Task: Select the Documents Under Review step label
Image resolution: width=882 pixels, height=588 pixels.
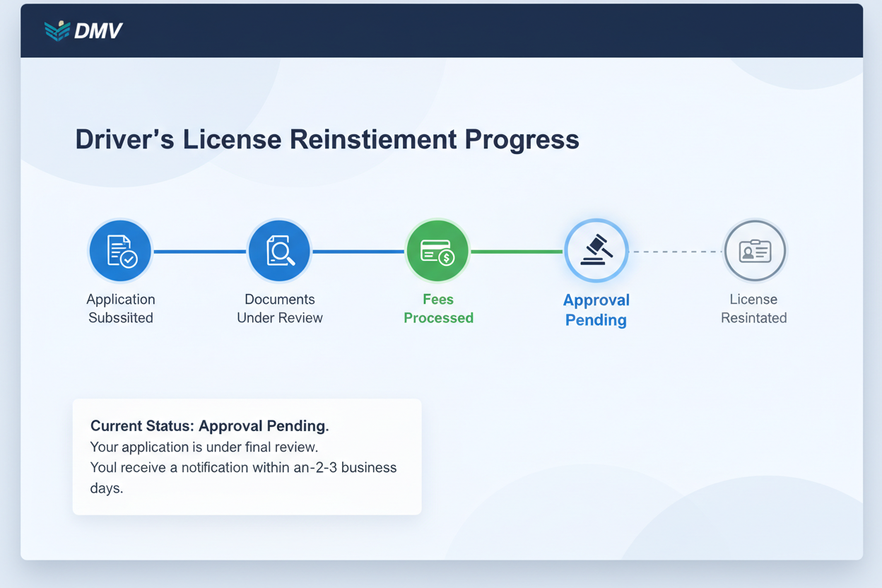Action: coord(279,309)
